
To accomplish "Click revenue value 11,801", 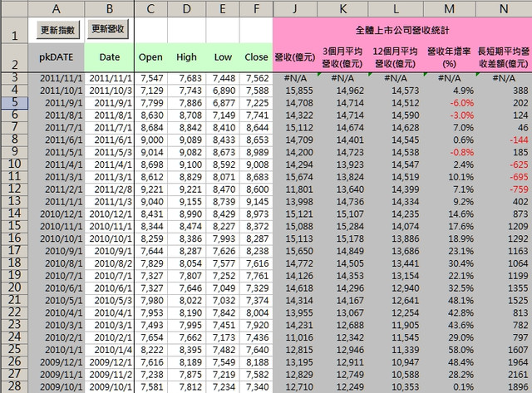I will 295,189.
